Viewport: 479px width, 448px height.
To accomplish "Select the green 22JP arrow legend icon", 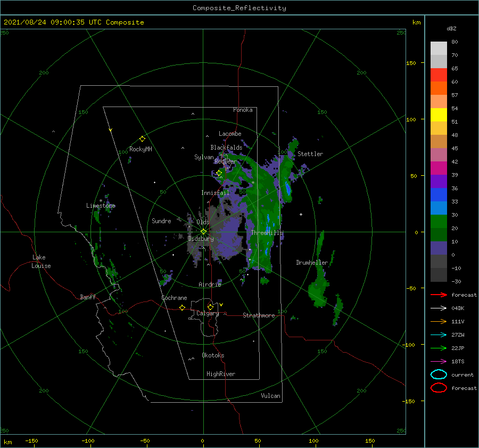I will click(439, 348).
